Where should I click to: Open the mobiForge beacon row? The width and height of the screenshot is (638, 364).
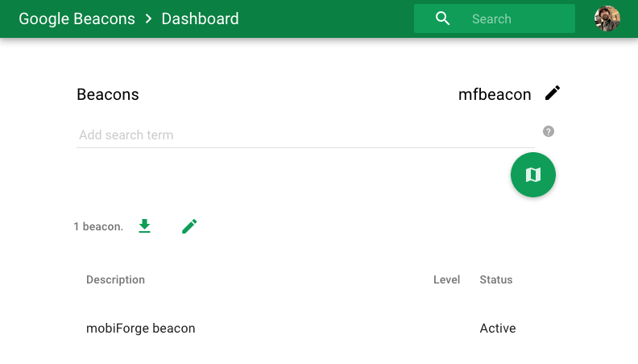(140, 328)
